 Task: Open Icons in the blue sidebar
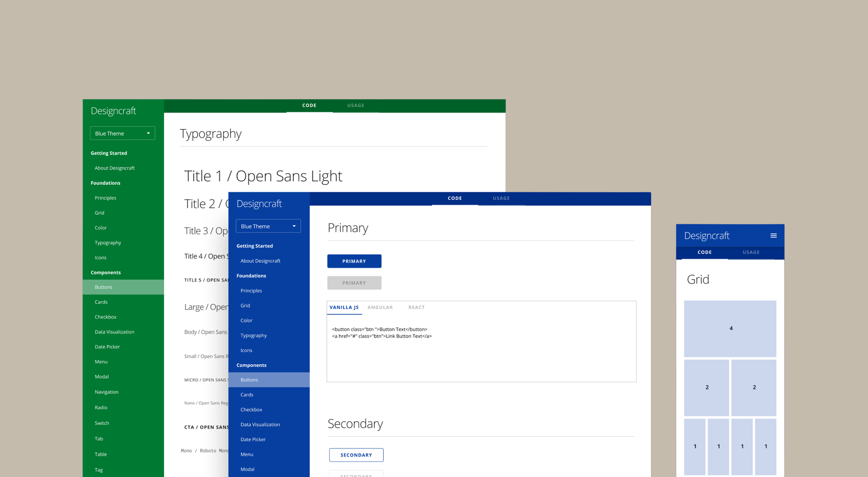[x=247, y=350]
